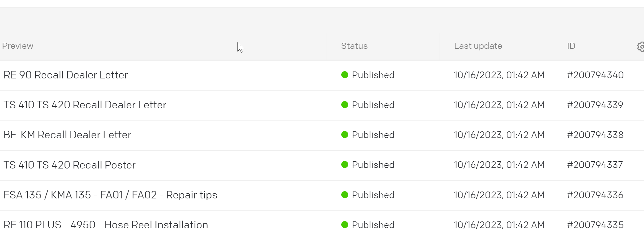644x235 pixels.
Task: Click Published status of TS 410 Recall Poster
Action: click(373, 165)
